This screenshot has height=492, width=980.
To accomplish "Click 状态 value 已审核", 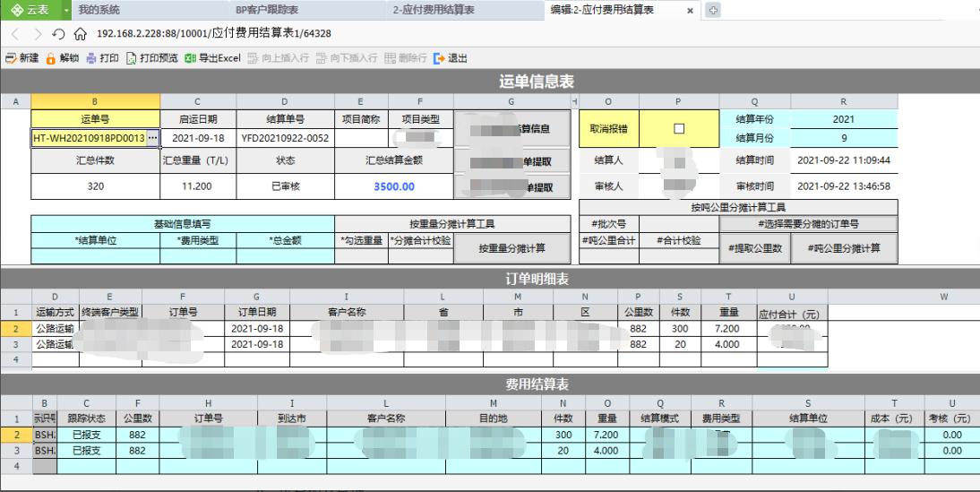I will pyautogui.click(x=285, y=186).
